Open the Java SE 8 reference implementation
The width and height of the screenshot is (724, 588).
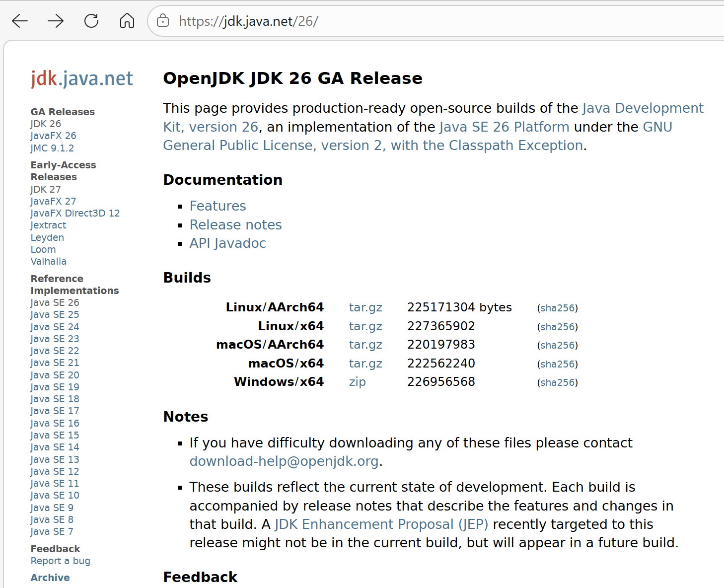click(52, 519)
